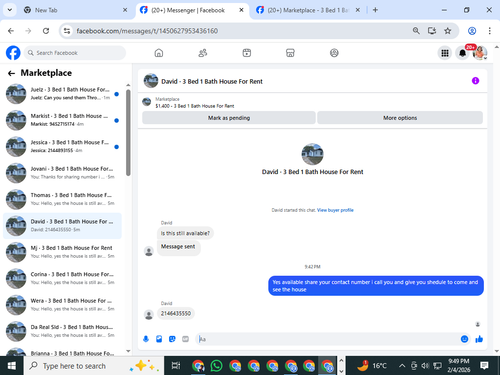Click the conversation list scrollbar
This screenshot has width=500, height=375.
tap(128, 132)
